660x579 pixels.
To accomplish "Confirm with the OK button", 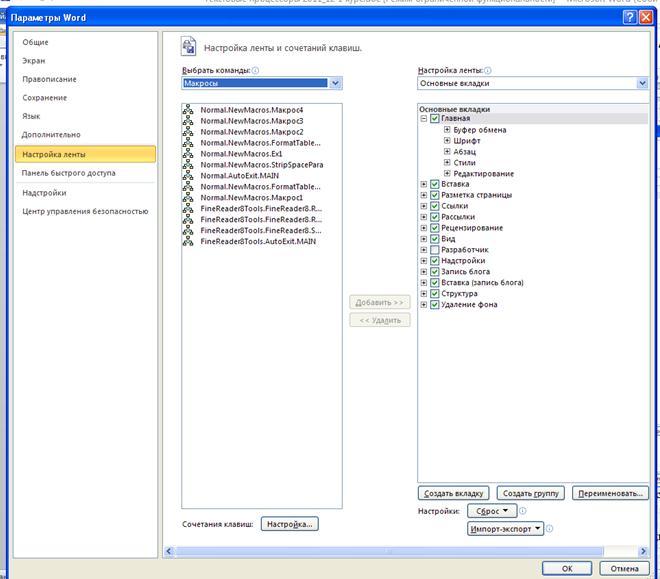I will pyautogui.click(x=567, y=568).
